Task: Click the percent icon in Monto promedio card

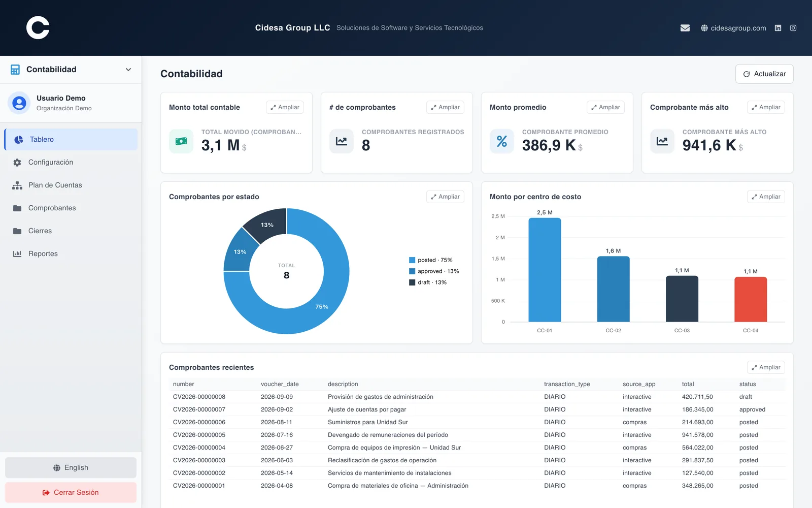Action: (x=502, y=141)
